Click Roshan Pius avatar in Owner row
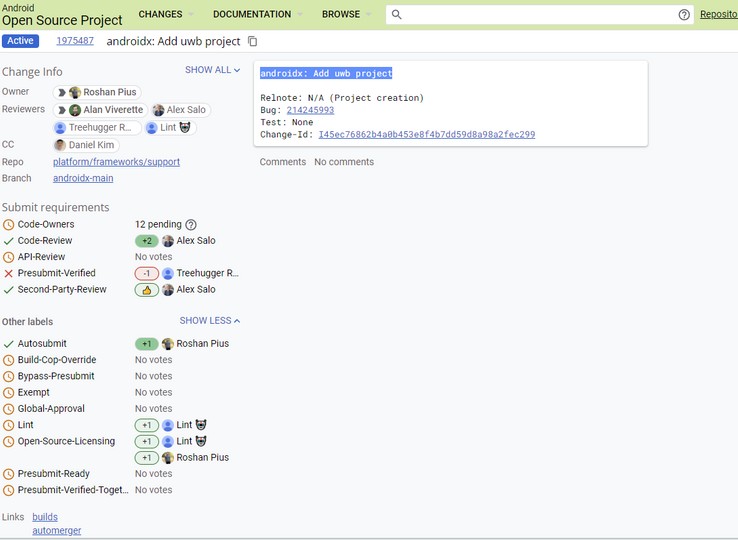The width and height of the screenshot is (738, 540). coord(75,92)
